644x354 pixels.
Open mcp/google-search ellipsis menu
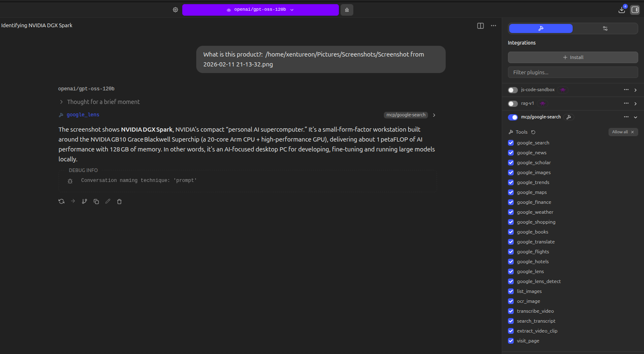(x=626, y=117)
